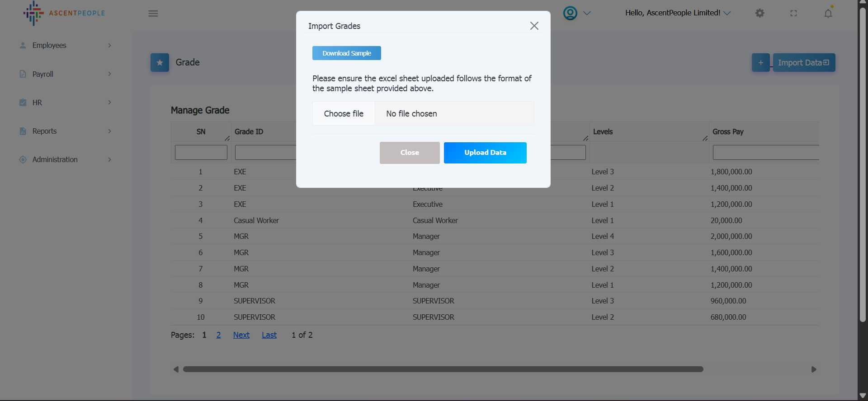Open the notifications bell
The width and height of the screenshot is (868, 401).
[828, 13]
